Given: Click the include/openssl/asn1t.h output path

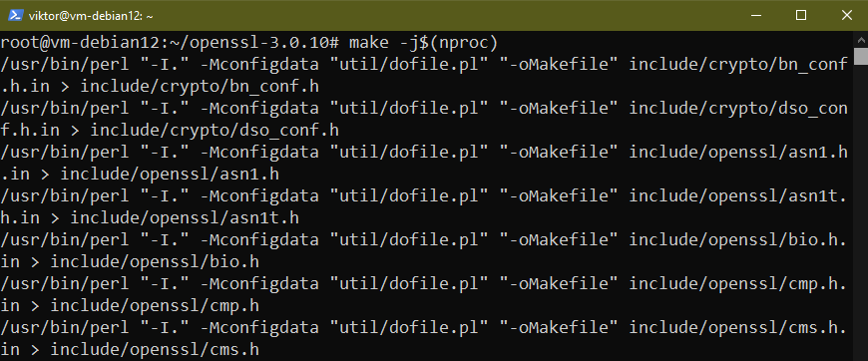Looking at the screenshot, I should coord(185,218).
